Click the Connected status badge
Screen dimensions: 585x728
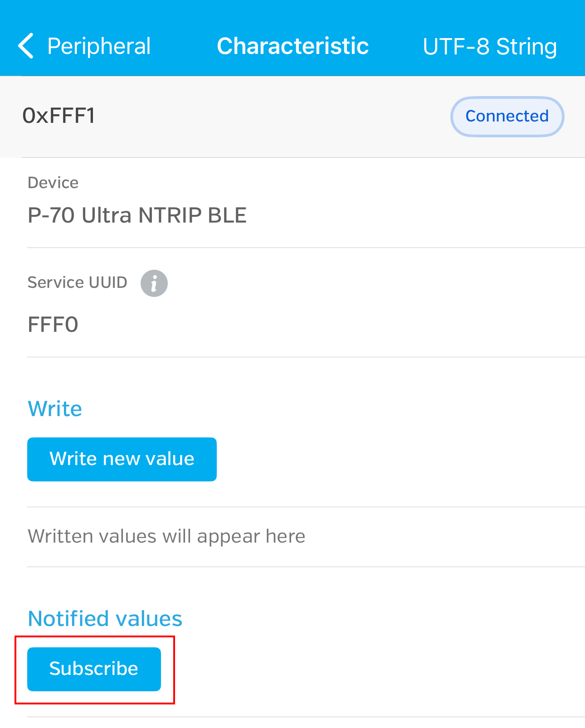(507, 116)
